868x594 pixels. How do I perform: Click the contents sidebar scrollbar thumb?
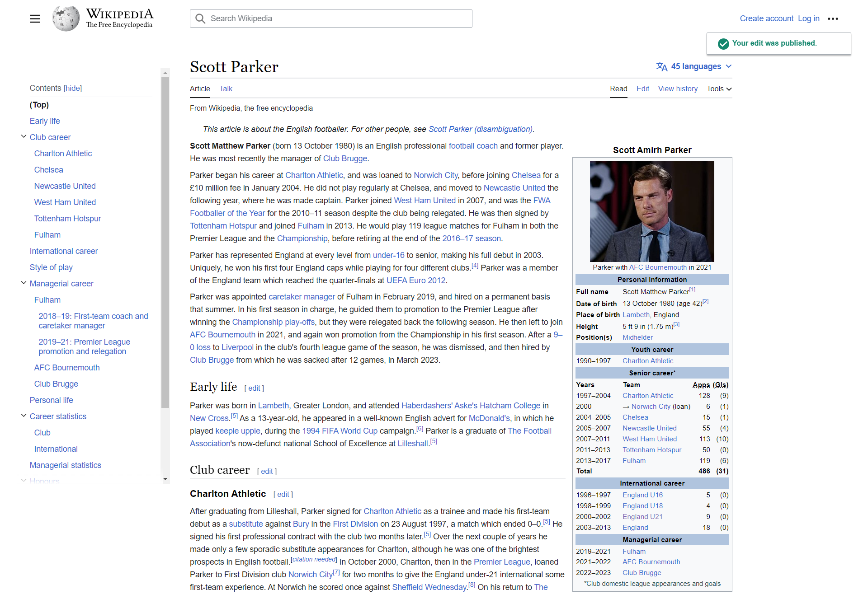coord(165,243)
